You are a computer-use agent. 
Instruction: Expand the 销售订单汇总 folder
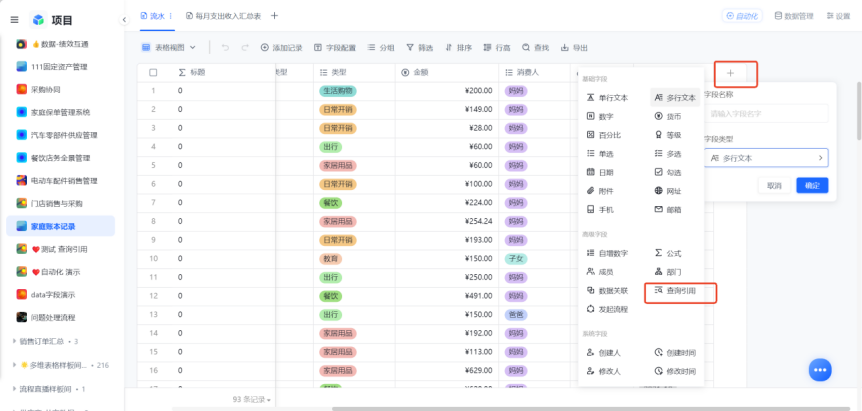15,341
